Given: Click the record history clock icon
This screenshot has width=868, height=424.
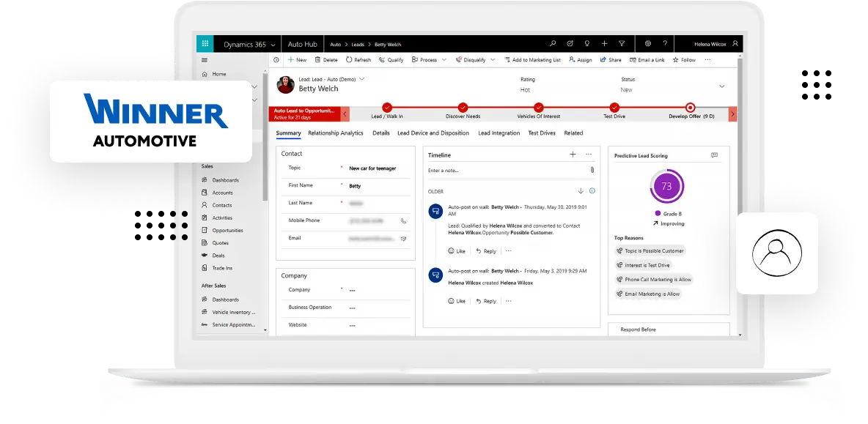Looking at the screenshot, I should [276, 60].
